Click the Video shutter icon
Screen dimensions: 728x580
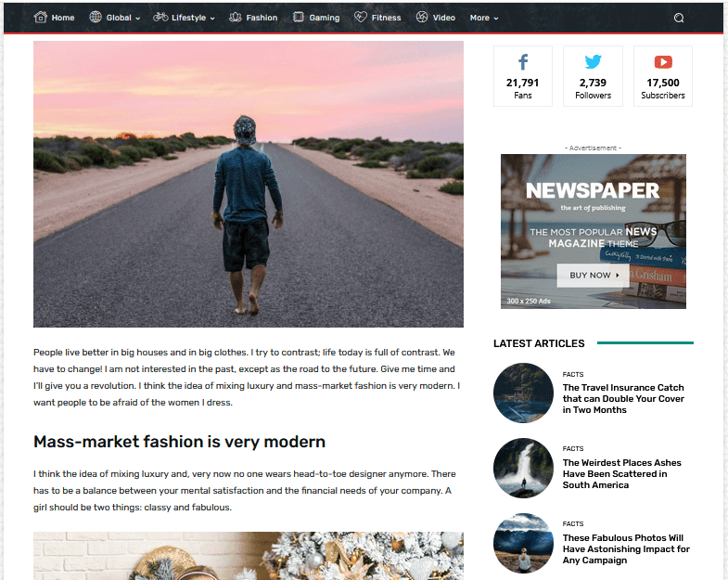(422, 17)
